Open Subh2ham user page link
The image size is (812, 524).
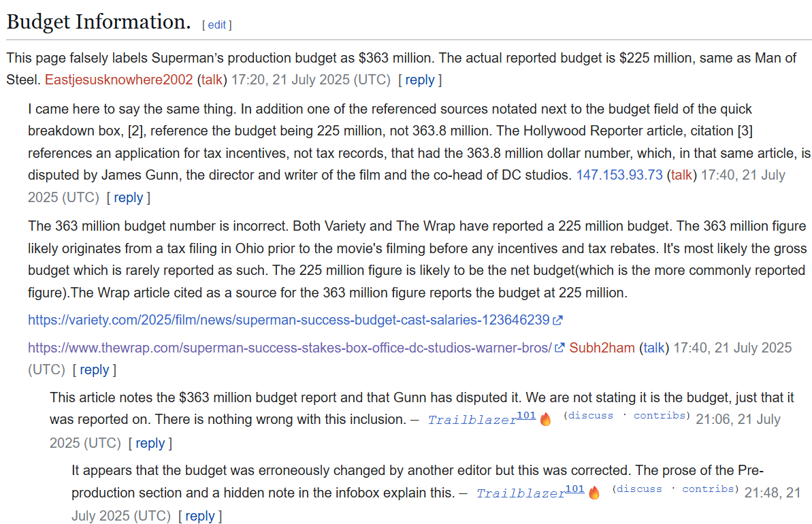[602, 348]
